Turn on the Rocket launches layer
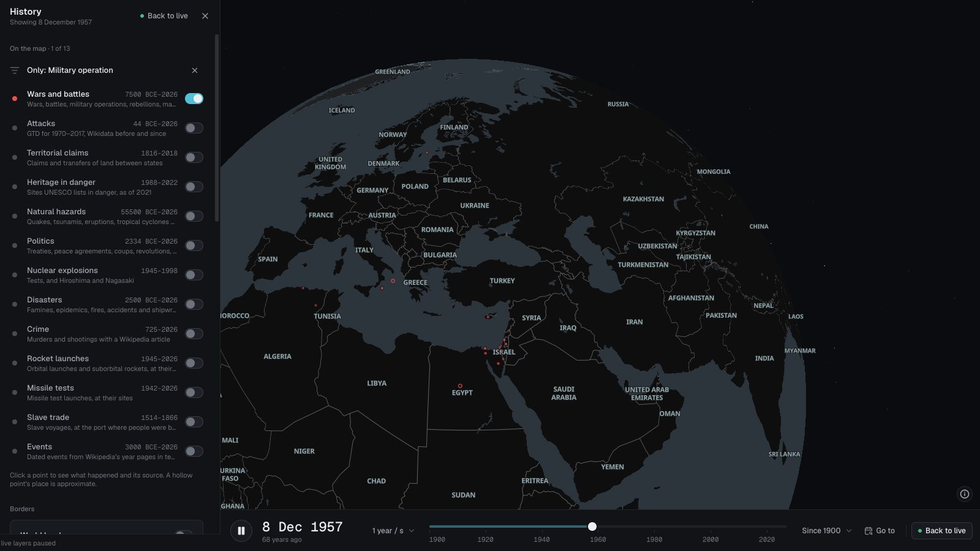Screen dimensions: 980x551 pyautogui.click(x=194, y=363)
